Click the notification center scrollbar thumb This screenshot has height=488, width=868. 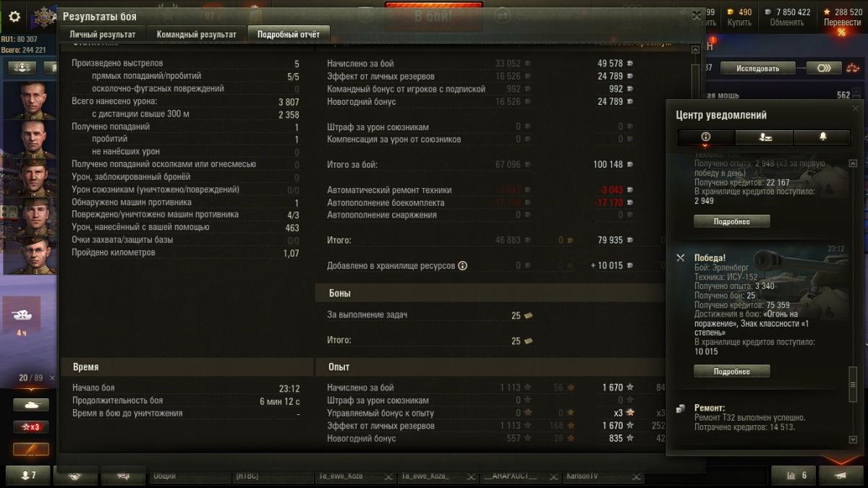click(854, 383)
